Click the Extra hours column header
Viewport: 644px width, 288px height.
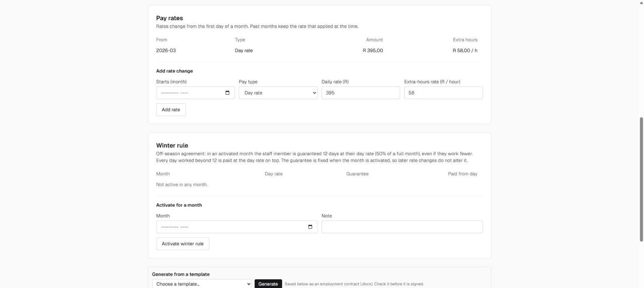pyautogui.click(x=465, y=40)
